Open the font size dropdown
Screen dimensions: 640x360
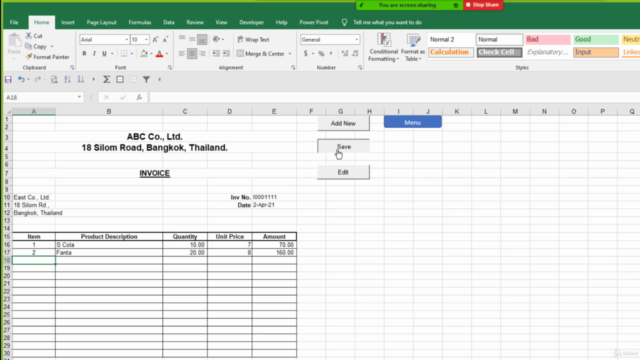[147, 40]
